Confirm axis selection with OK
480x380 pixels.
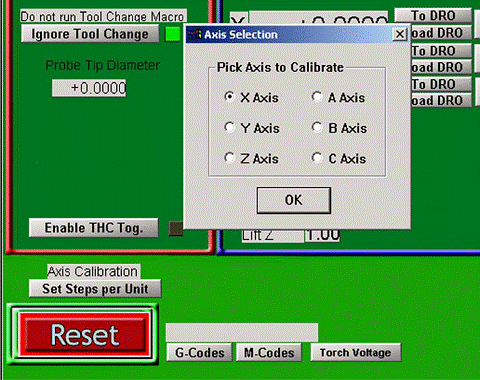(x=294, y=200)
